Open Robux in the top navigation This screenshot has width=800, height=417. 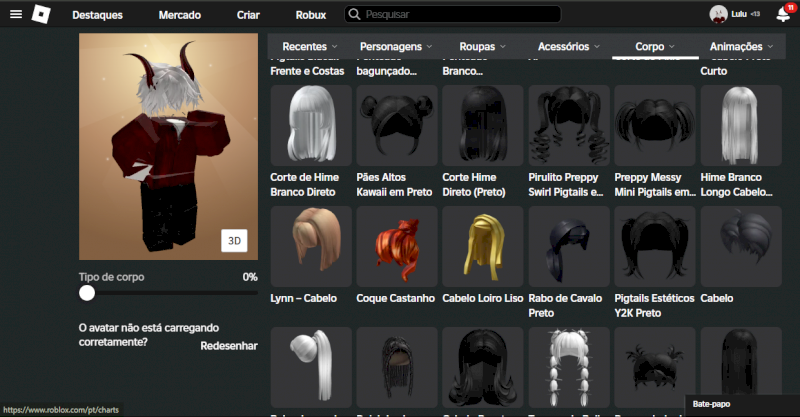(x=311, y=15)
